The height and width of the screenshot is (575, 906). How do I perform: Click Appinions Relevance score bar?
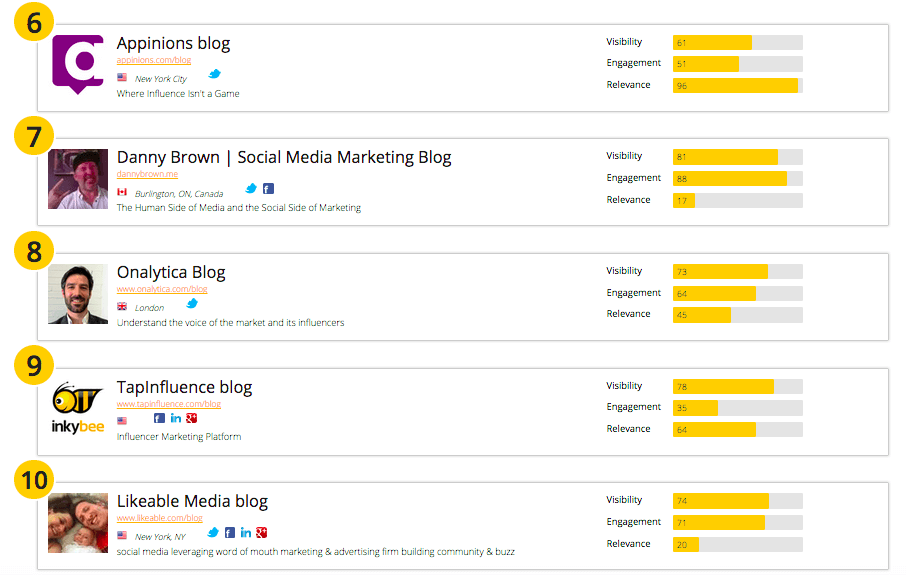tap(737, 86)
